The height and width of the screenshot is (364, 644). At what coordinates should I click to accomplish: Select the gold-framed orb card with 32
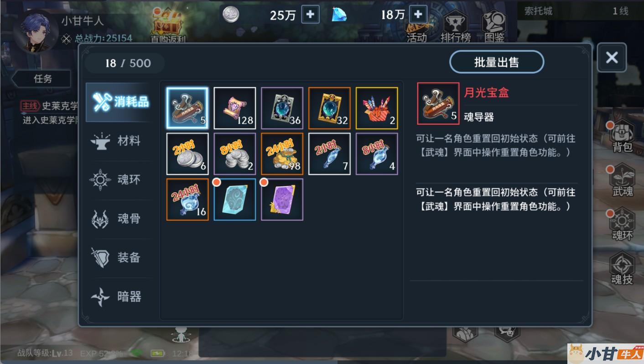tap(329, 108)
